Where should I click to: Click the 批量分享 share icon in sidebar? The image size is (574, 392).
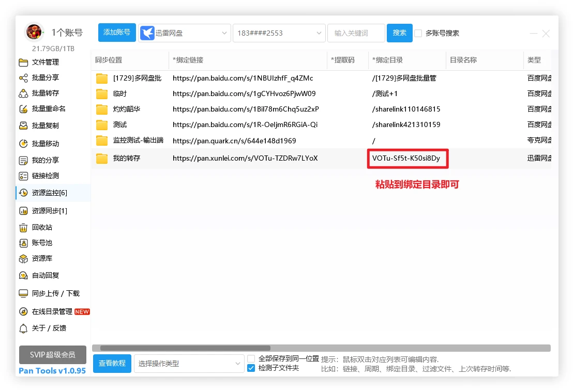(x=23, y=78)
